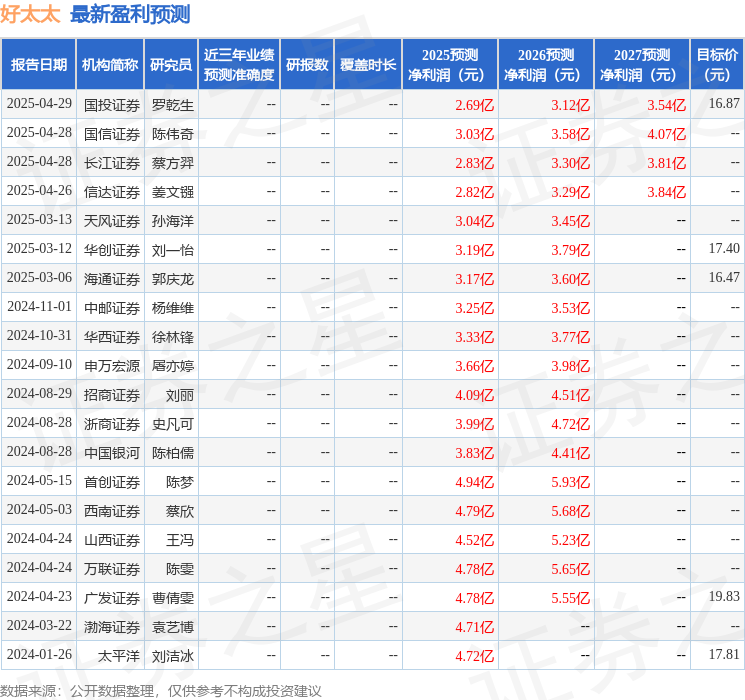Select analyst name 陈伟奇
The height and width of the screenshot is (700, 745).
pyautogui.click(x=172, y=134)
